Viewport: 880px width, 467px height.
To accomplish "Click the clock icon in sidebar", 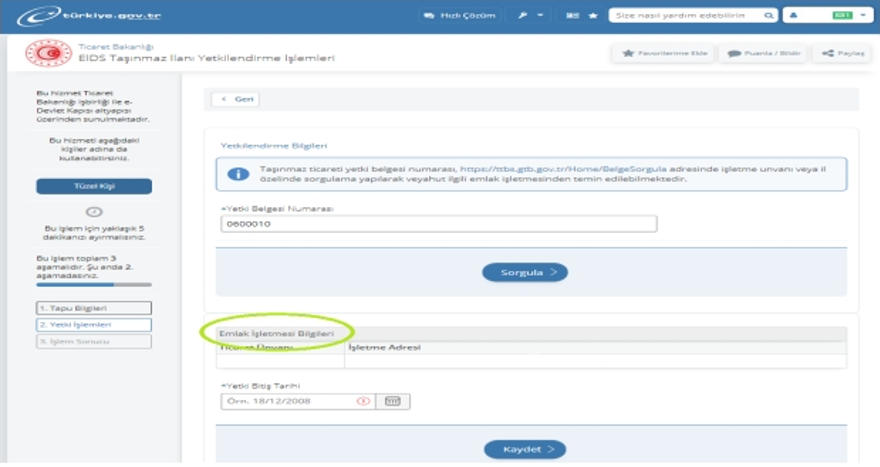I will coord(94,211).
